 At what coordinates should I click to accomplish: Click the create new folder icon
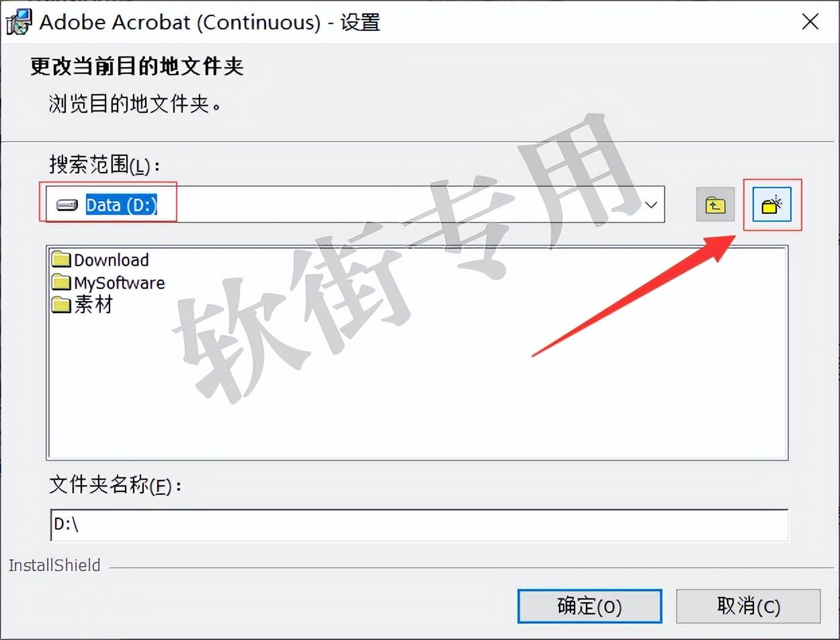pos(772,205)
